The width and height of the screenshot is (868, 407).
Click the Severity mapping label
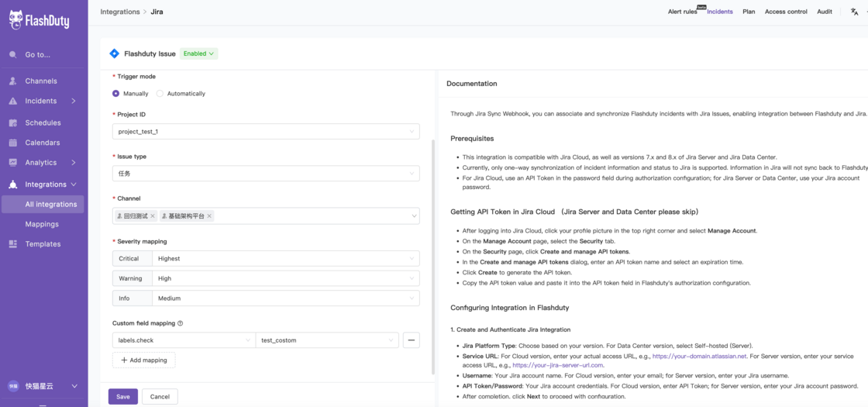click(x=142, y=241)
